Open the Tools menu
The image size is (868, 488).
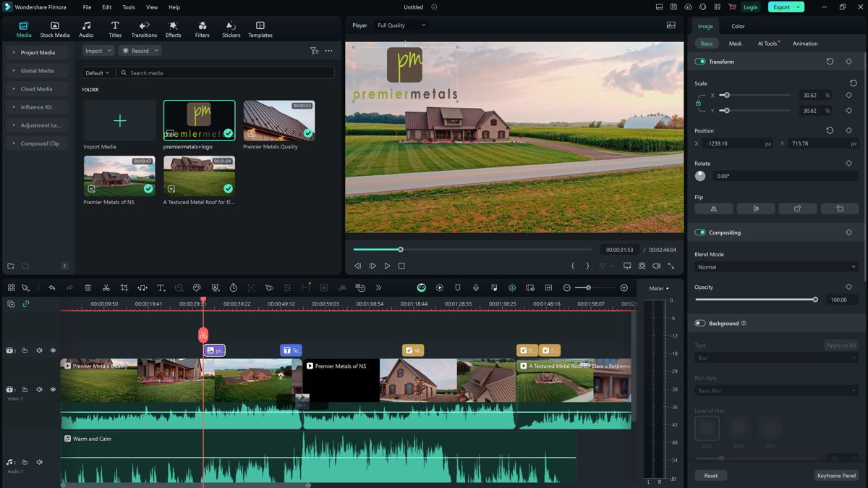(x=129, y=7)
